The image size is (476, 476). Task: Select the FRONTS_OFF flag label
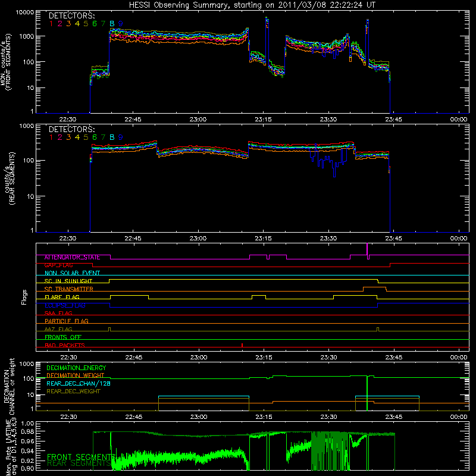point(63,337)
